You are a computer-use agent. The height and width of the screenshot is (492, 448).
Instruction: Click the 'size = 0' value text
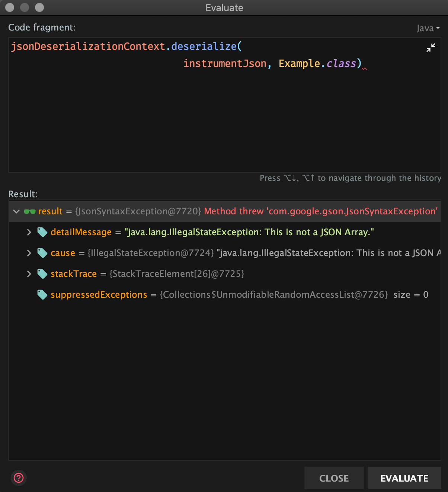click(411, 295)
